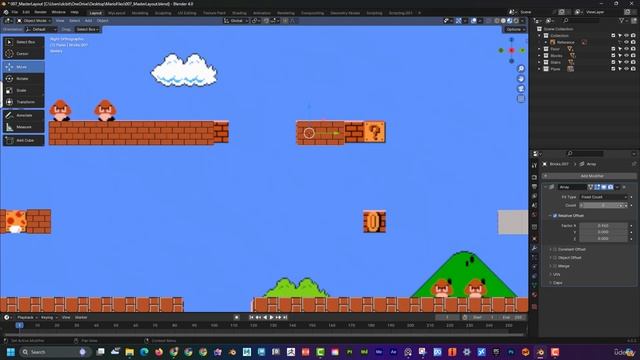Enable the Merge checkbox
The height and width of the screenshot is (360, 640).
pyautogui.click(x=555, y=266)
